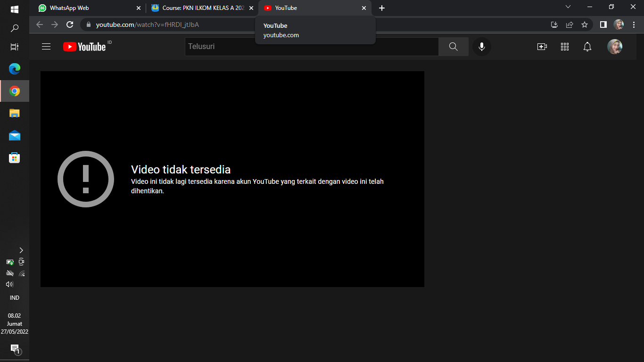The width and height of the screenshot is (644, 362).
Task: Click the share this page icon
Action: pyautogui.click(x=570, y=25)
